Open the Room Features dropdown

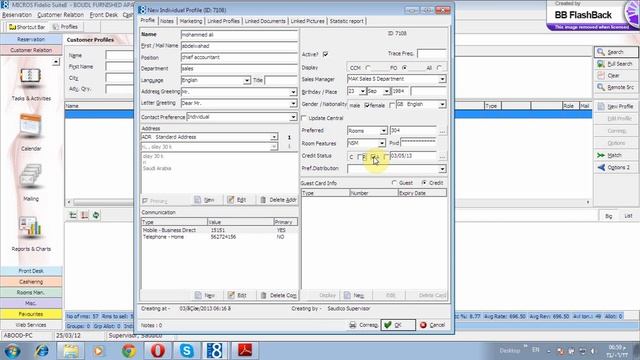(x=381, y=143)
